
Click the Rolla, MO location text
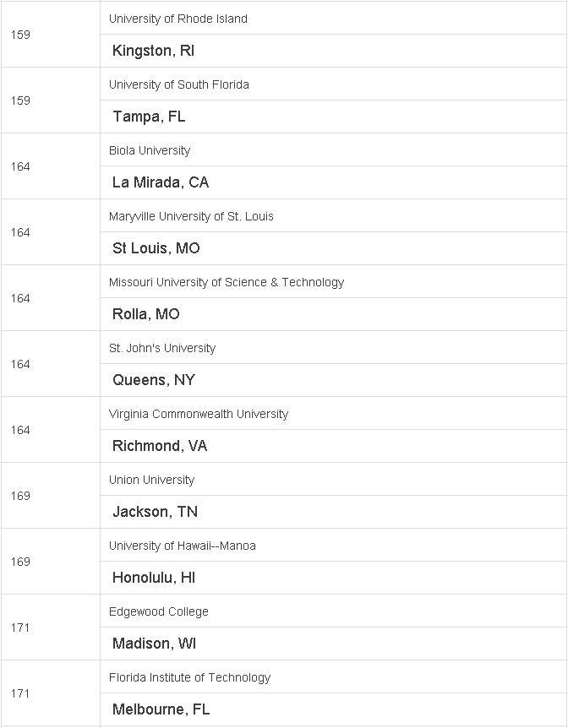click(x=146, y=314)
